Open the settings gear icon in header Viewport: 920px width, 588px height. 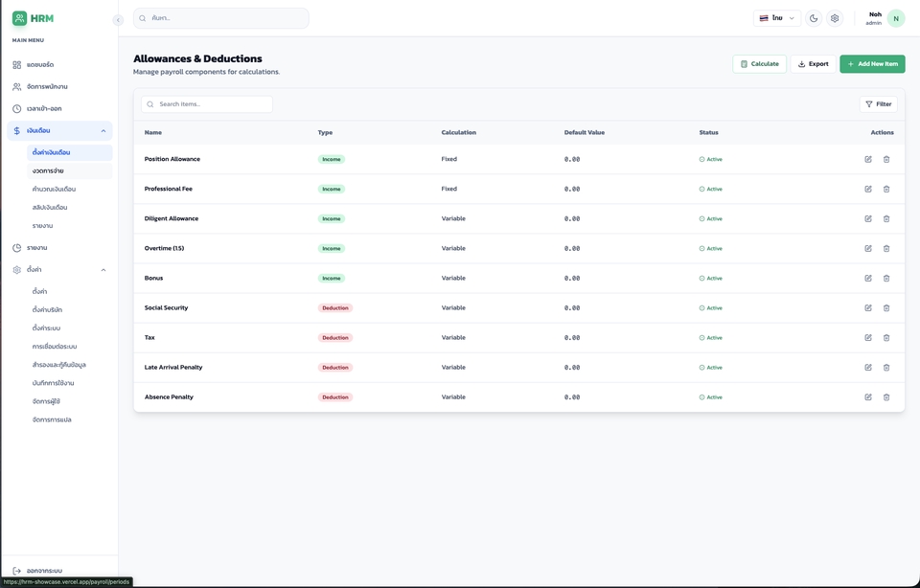click(835, 18)
